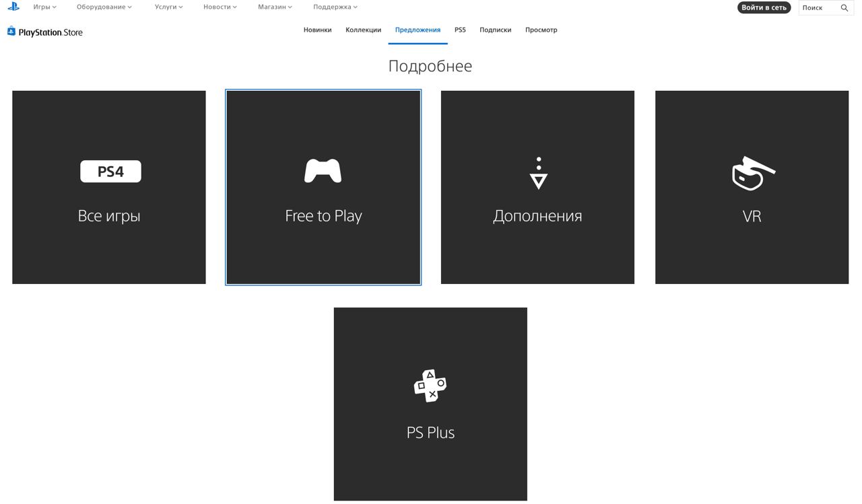Image resolution: width=862 pixels, height=504 pixels.
Task: Expand the Магазин dropdown menu
Action: [275, 7]
